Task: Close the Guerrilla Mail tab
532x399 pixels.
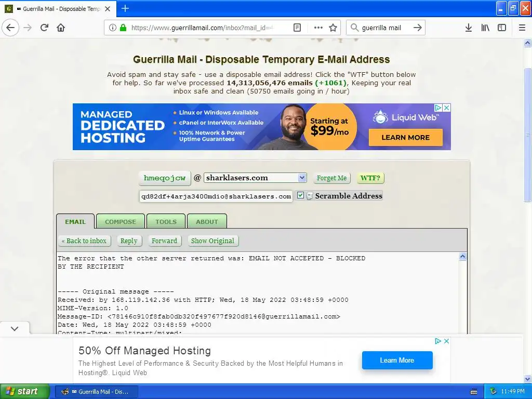Action: pyautogui.click(x=108, y=9)
